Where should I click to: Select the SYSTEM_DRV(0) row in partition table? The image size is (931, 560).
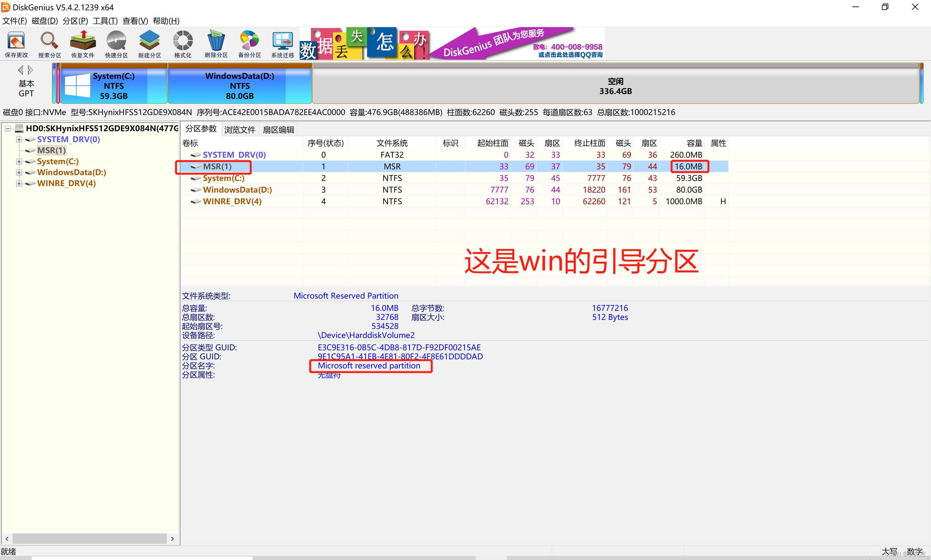pos(455,155)
